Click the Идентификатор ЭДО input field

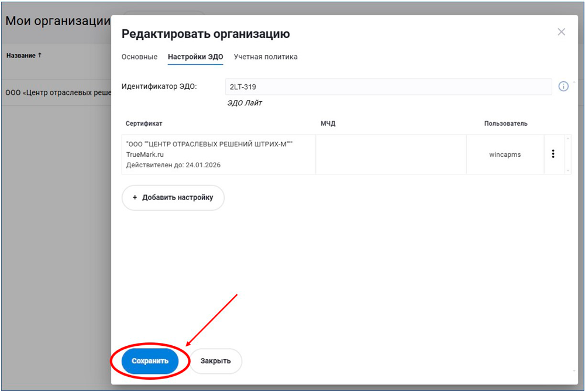click(388, 87)
